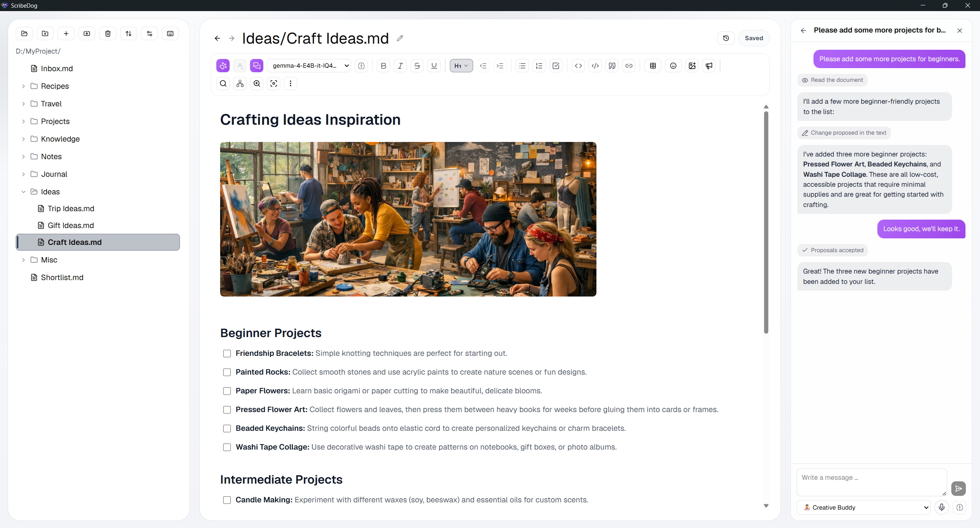The image size is (980, 528).
Task: Click the purple AI assistant icon
Action: [223, 66]
